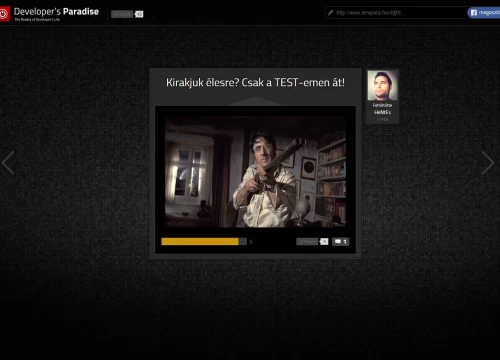This screenshot has height=360, width=500.
Task: Click the grey unfilled end of rating bar
Action: pos(243,242)
